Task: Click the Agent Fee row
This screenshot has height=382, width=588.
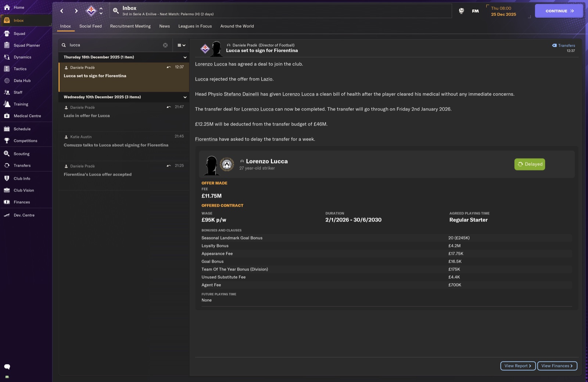Action: click(x=386, y=285)
